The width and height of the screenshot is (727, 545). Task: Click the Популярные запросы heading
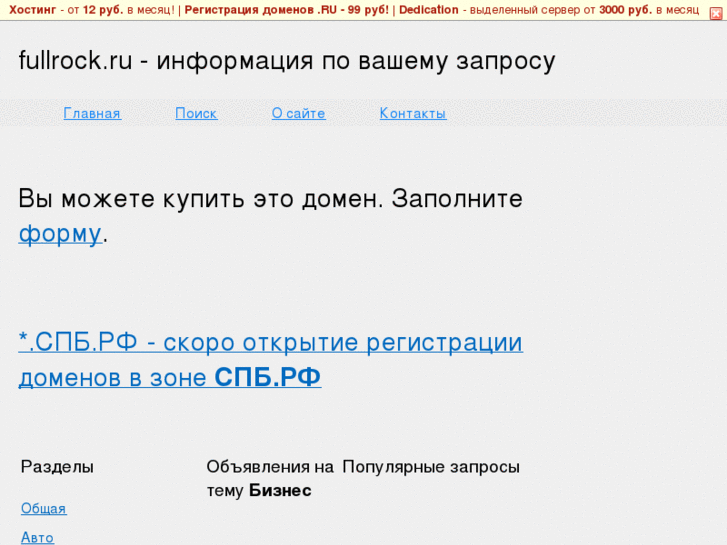point(431,467)
